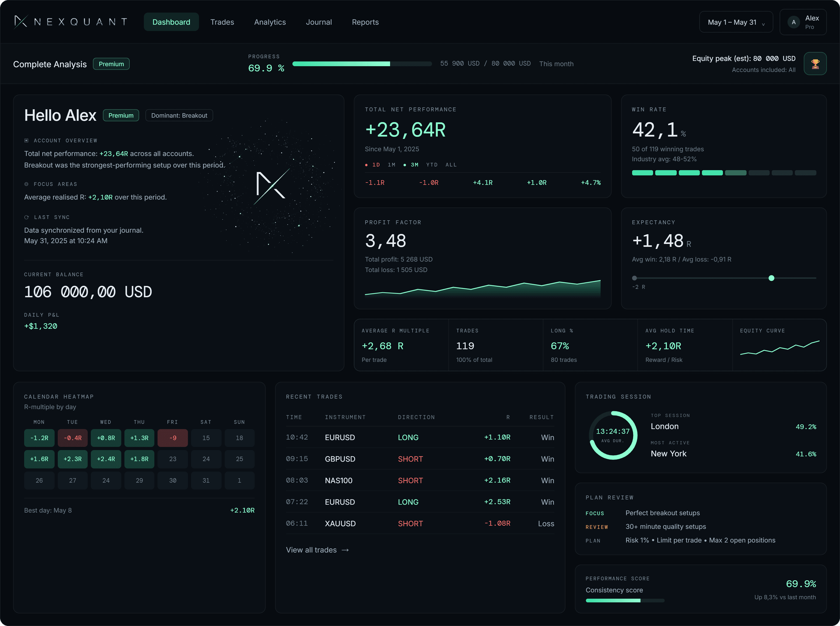840x626 pixels.
Task: Click the Consistency score progress bar
Action: pyautogui.click(x=625, y=601)
